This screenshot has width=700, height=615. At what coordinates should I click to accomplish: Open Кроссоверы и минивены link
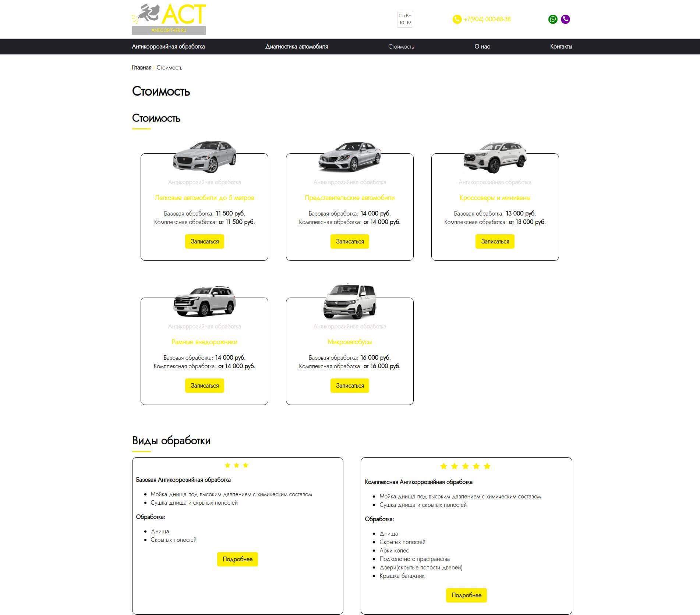[495, 198]
